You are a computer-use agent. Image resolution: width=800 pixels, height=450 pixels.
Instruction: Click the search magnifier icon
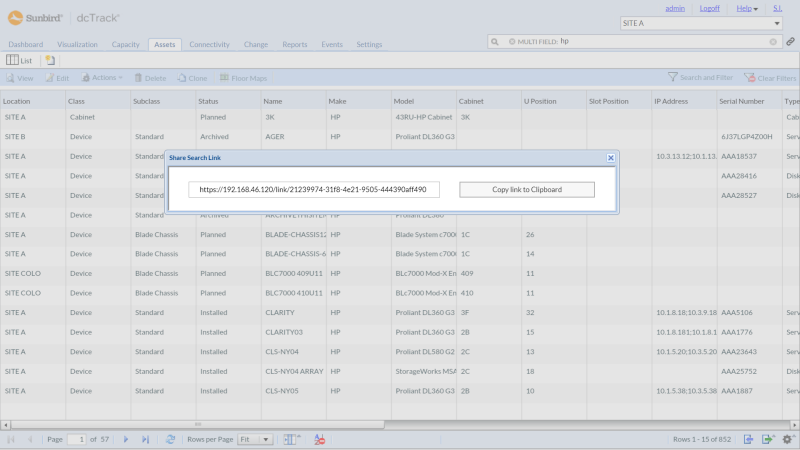495,42
